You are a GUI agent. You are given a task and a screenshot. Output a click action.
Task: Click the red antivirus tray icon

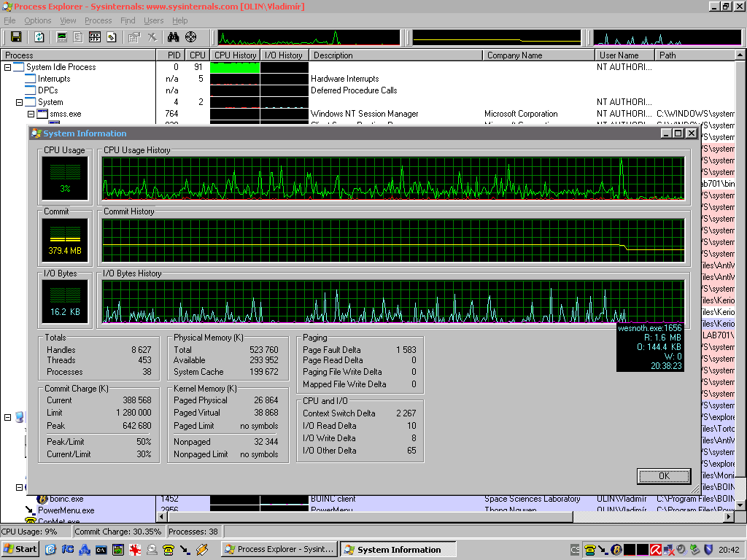pyautogui.click(x=656, y=550)
